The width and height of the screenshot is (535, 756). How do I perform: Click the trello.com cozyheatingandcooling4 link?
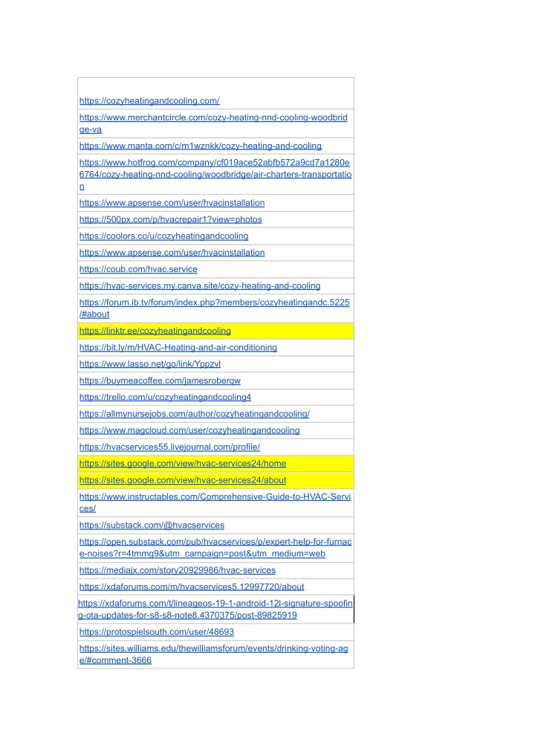pos(165,397)
